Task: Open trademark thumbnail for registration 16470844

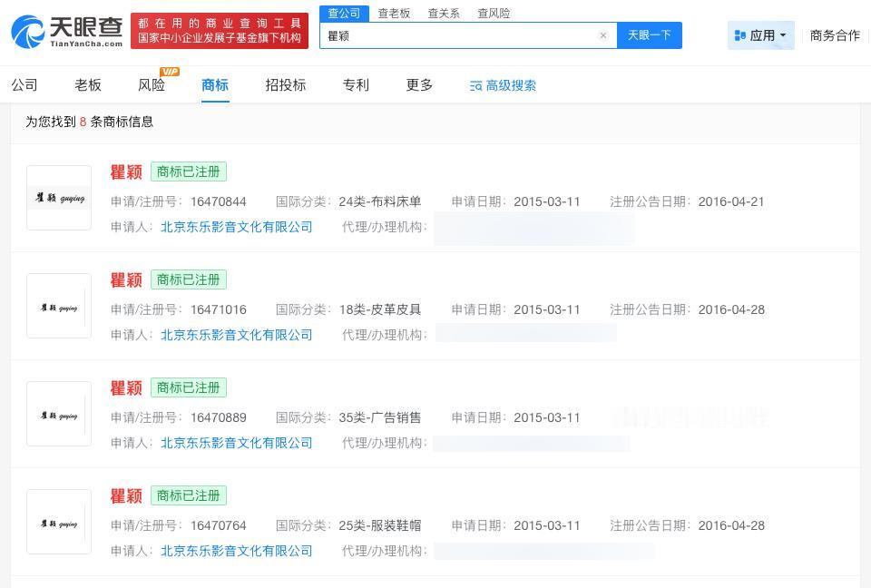Action: click(59, 198)
